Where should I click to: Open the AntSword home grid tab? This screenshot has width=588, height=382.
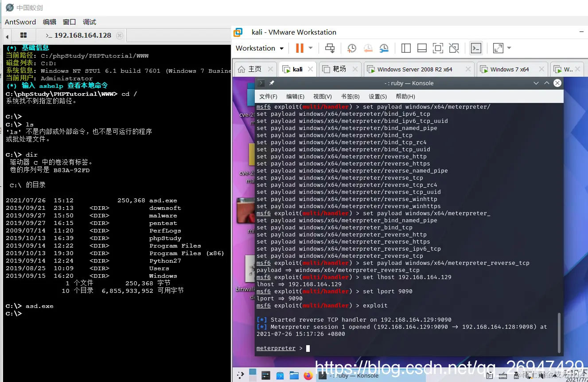[23, 35]
